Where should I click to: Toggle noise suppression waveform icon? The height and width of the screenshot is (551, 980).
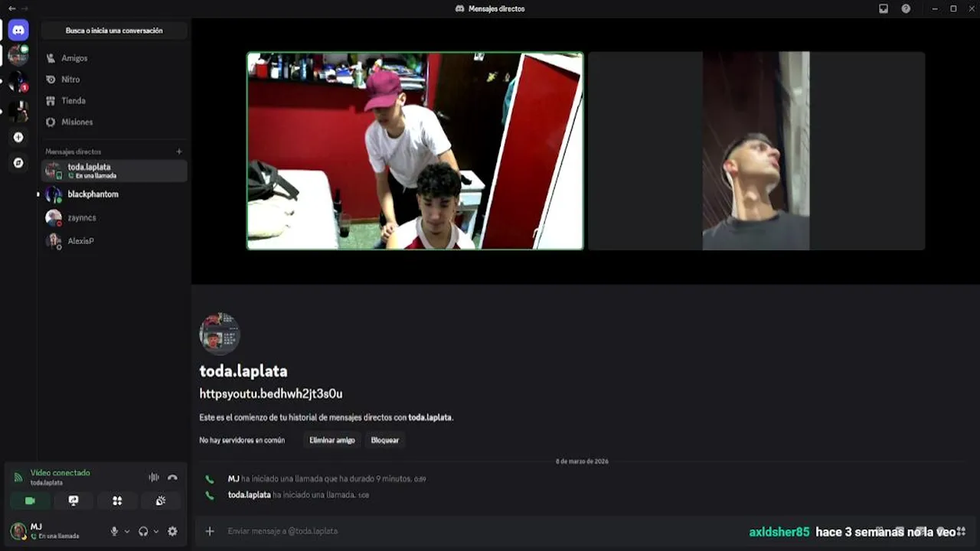click(154, 478)
